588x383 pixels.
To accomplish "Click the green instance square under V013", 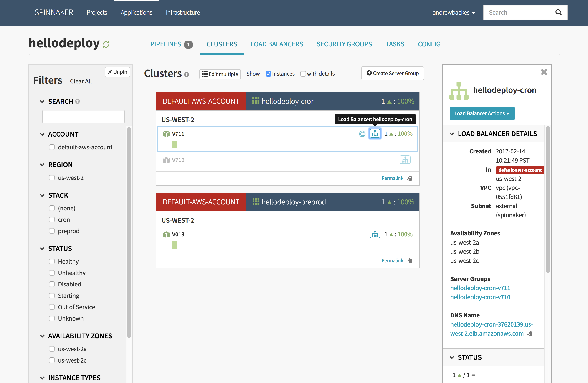I will click(175, 245).
